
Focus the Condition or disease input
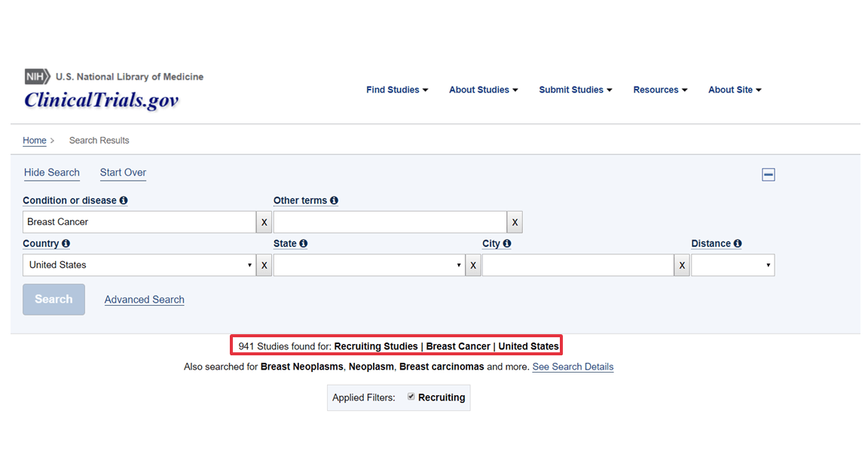139,222
